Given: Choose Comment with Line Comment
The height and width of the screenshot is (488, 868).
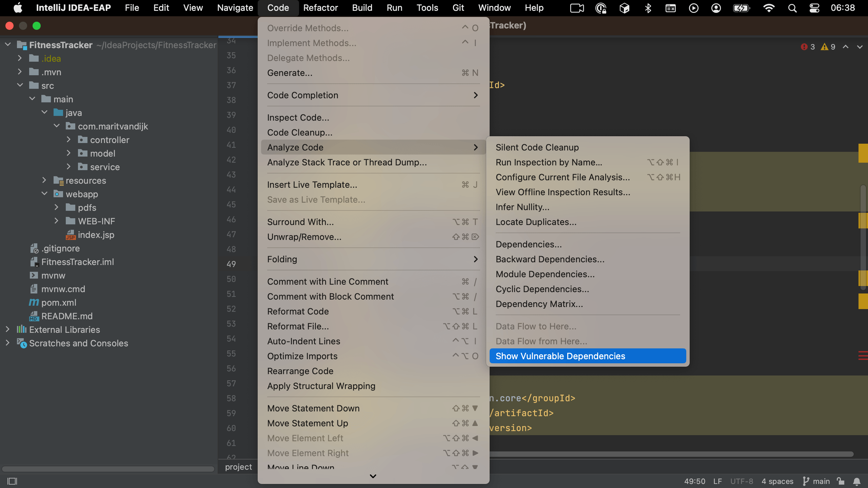Looking at the screenshot, I should coord(373,282).
